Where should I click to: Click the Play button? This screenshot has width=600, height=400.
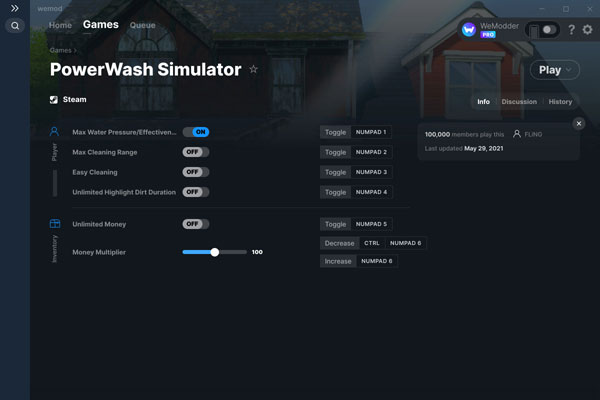point(555,70)
